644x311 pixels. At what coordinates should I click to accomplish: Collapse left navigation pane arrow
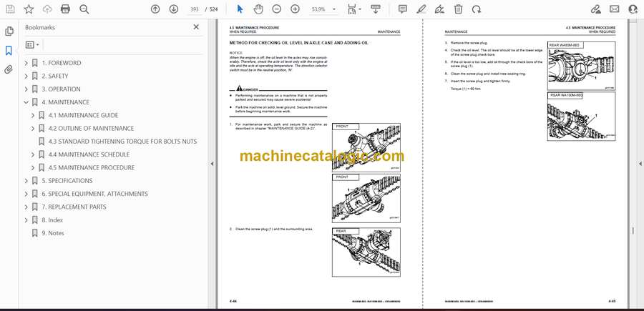pyautogui.click(x=212, y=164)
